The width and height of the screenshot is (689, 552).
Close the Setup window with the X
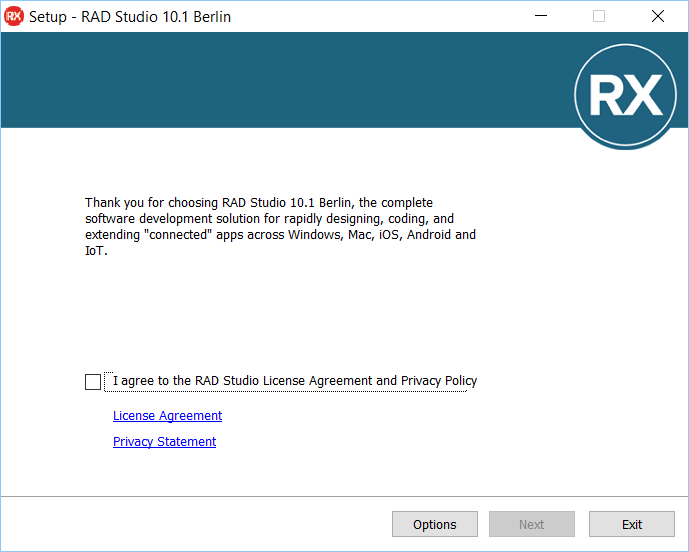pyautogui.click(x=658, y=16)
